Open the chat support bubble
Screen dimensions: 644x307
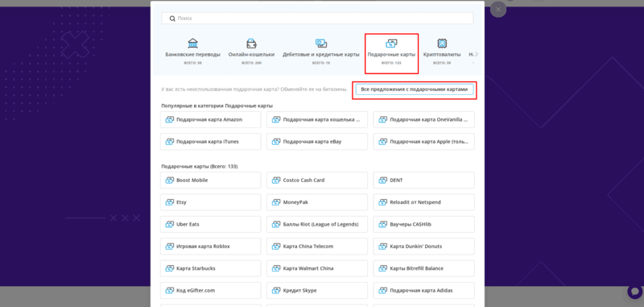(x=635, y=291)
